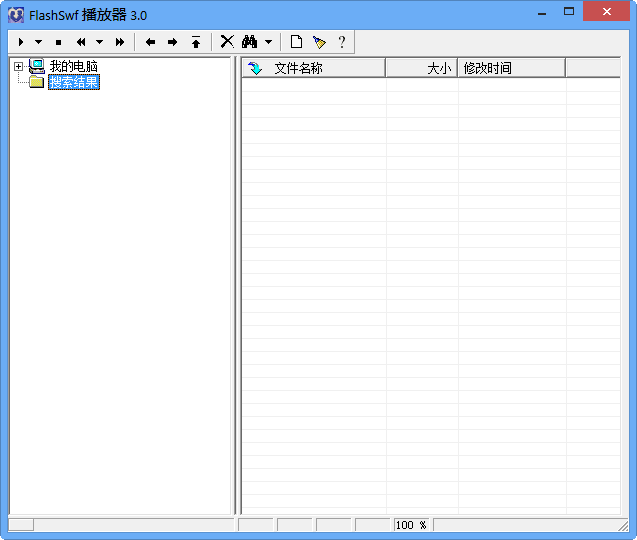Minimize the FlashSwf player window
This screenshot has width=637, height=540.
(542, 13)
